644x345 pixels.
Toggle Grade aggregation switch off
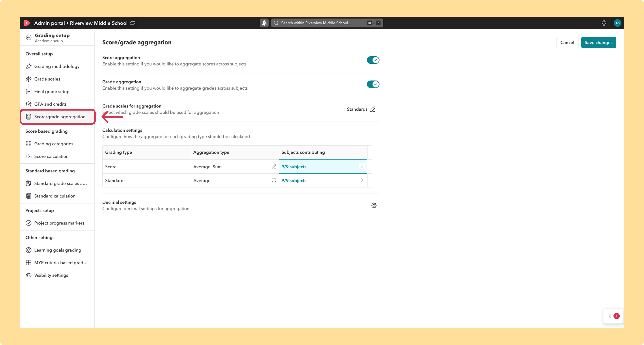[373, 84]
